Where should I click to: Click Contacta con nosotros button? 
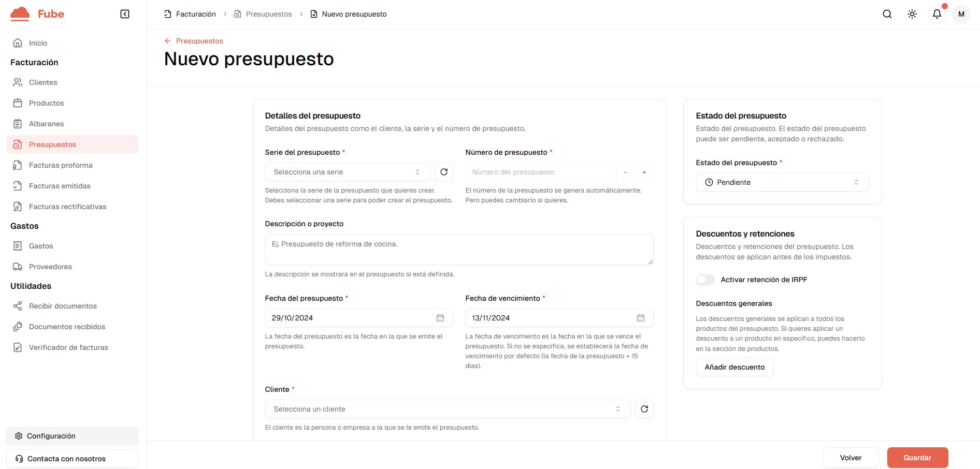click(72, 459)
